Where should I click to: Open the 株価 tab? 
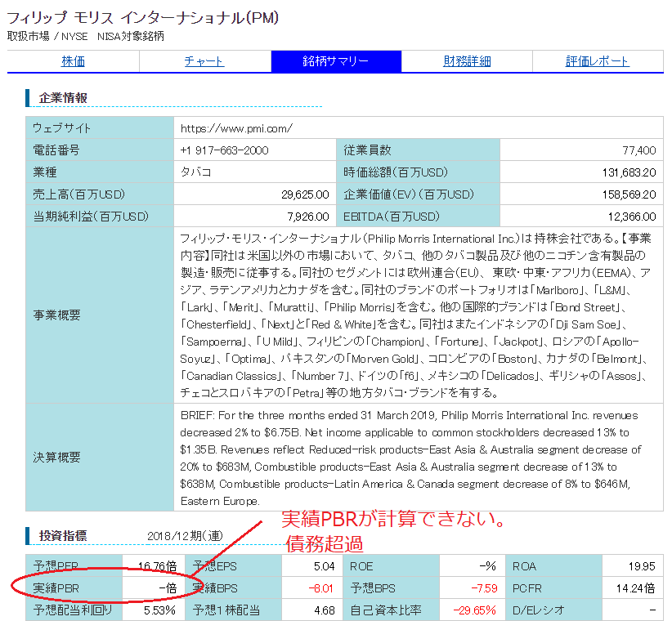point(73,61)
